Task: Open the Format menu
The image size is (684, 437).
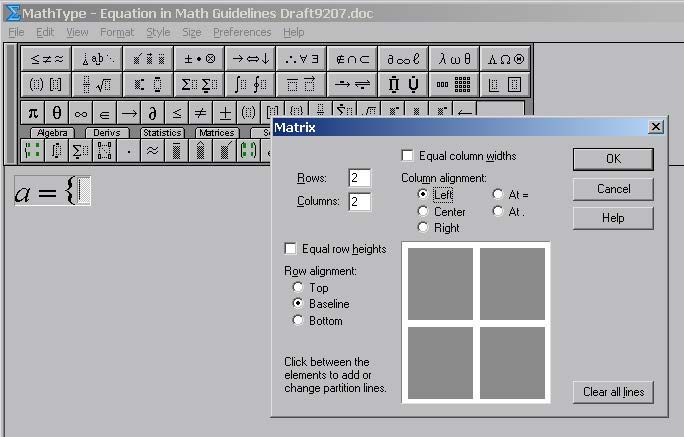Action: tap(117, 32)
